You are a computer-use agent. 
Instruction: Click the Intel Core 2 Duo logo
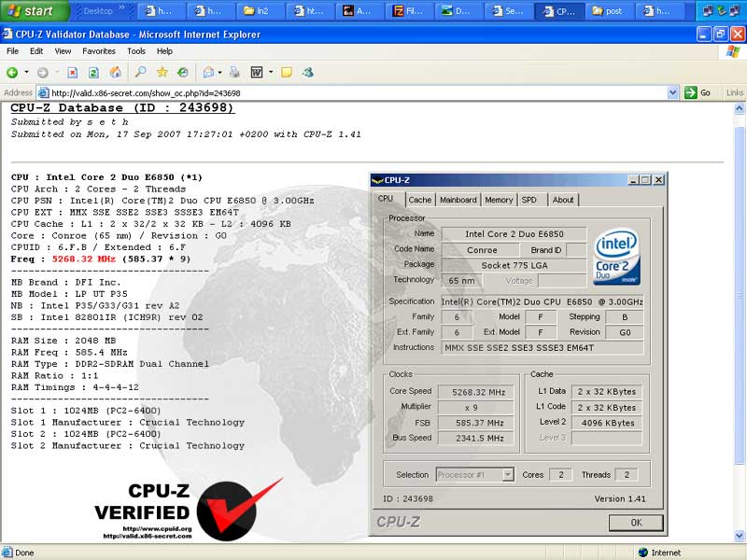[x=616, y=258]
